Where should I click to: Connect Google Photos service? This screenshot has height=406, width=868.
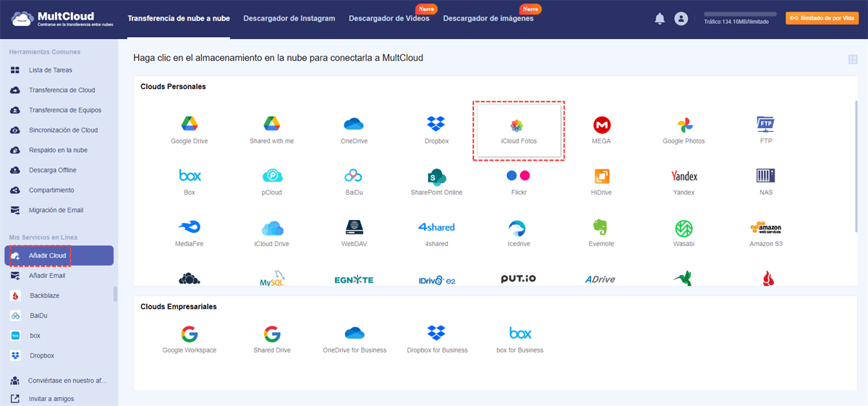click(684, 130)
